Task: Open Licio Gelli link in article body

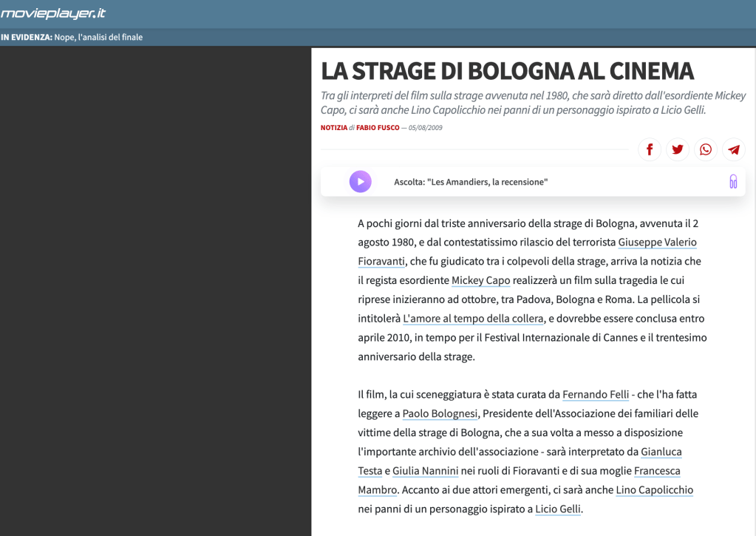Action: tap(559, 509)
